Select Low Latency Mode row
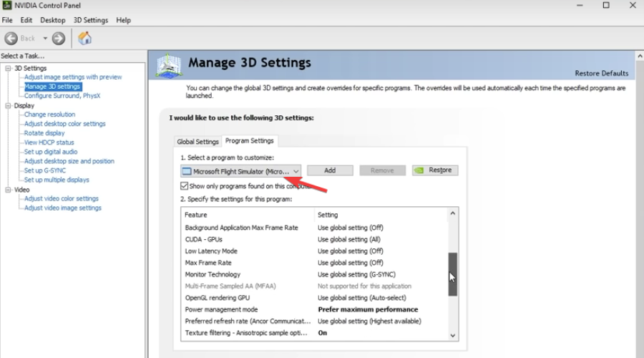The image size is (644, 358). click(315, 251)
